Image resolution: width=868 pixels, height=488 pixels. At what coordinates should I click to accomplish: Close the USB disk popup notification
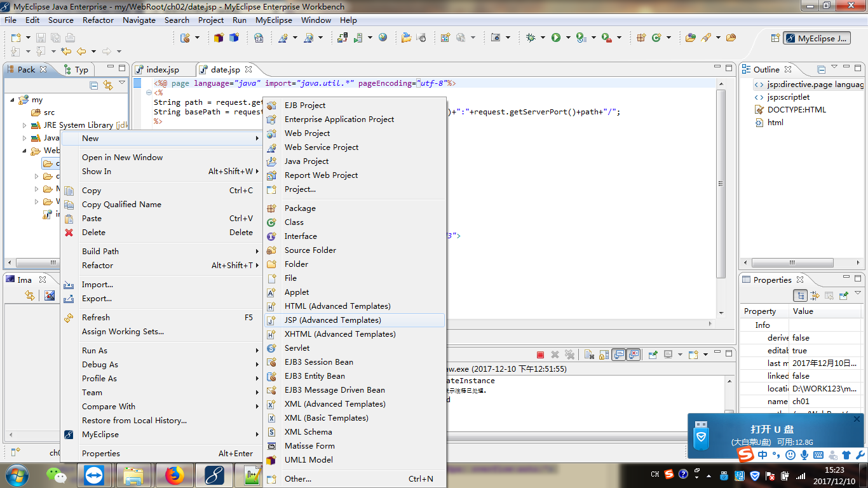pyautogui.click(x=857, y=419)
